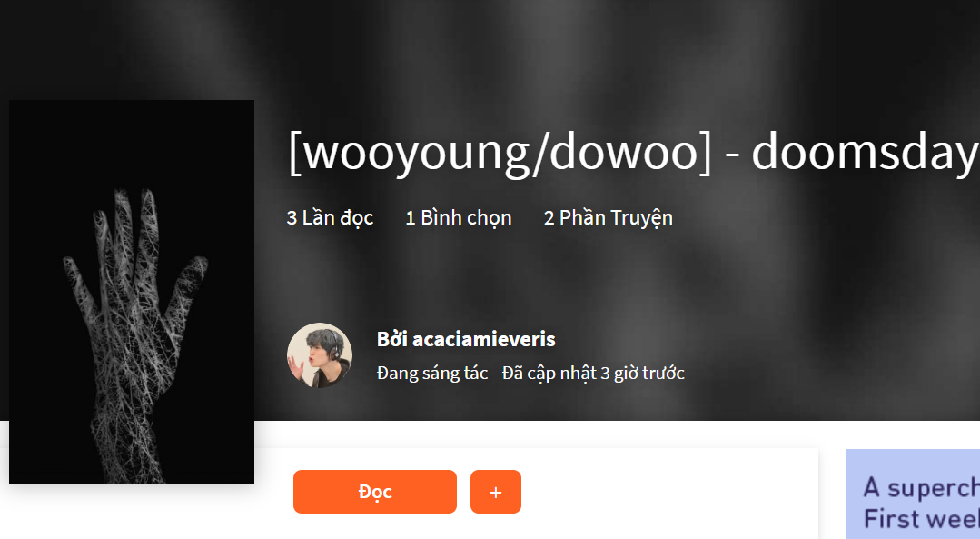Click the hand artwork story cover
Viewport: 980px width, 539px height.
pyautogui.click(x=132, y=292)
